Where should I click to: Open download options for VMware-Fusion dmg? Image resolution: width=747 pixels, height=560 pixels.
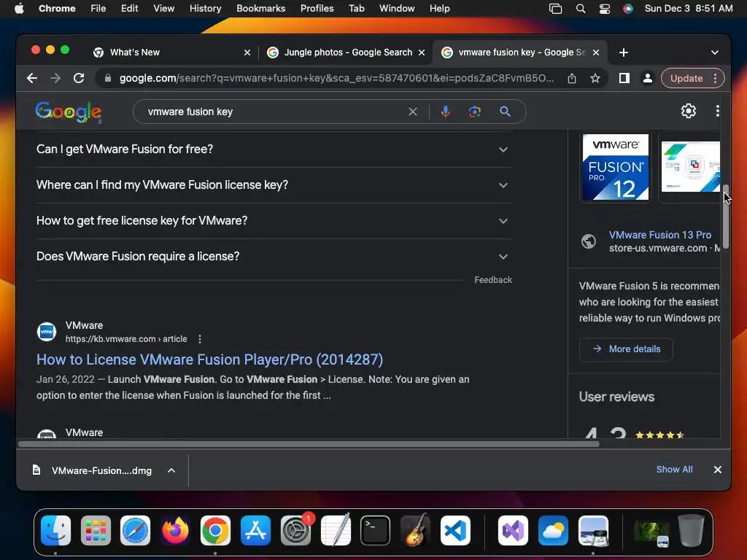[x=171, y=470]
